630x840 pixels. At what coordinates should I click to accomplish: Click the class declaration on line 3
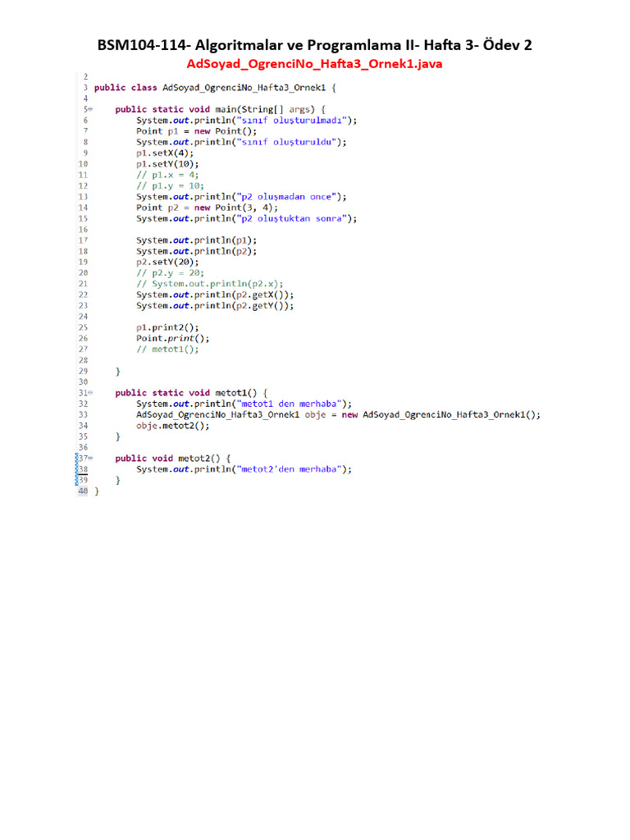[215, 88]
